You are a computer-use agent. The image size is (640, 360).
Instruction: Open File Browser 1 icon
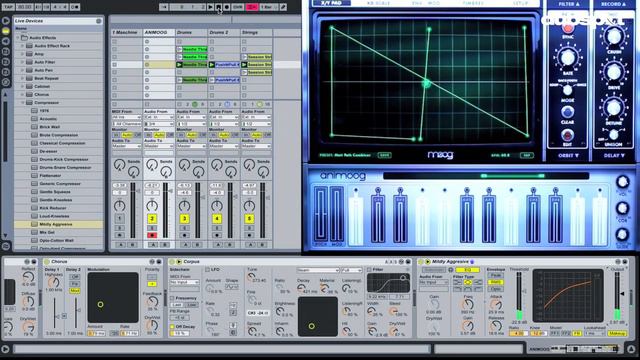pos(5,51)
